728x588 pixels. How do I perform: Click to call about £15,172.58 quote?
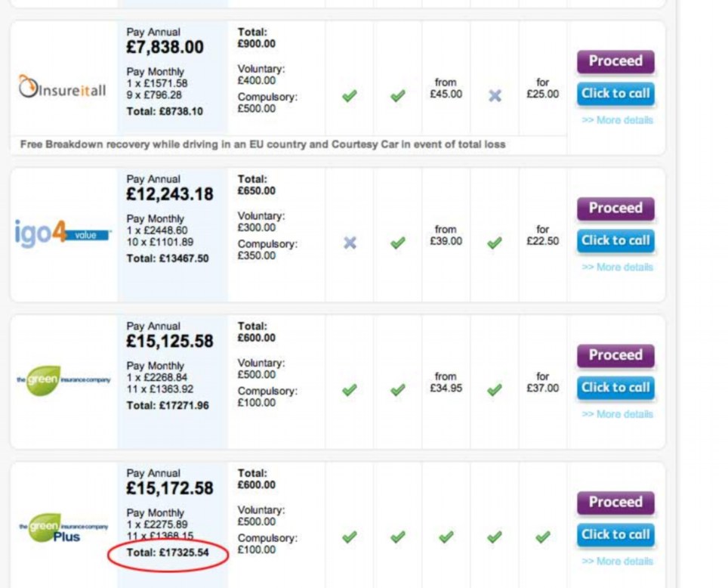click(x=615, y=534)
